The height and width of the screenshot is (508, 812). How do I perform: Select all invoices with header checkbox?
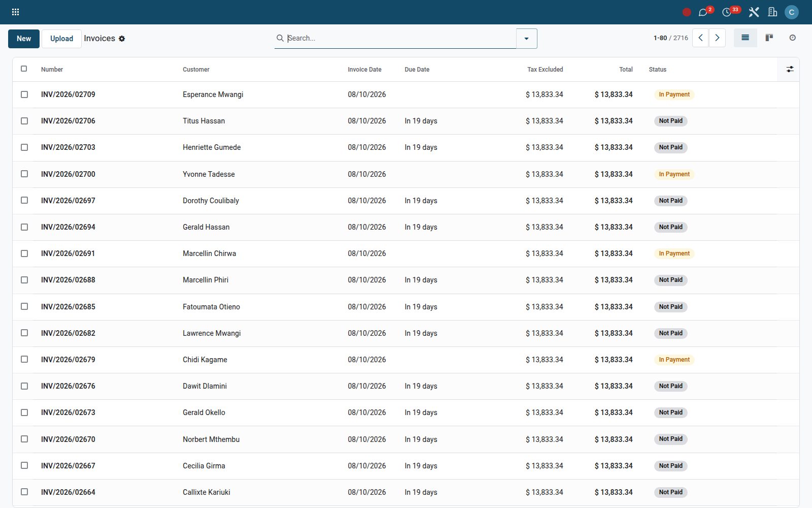pos(24,69)
